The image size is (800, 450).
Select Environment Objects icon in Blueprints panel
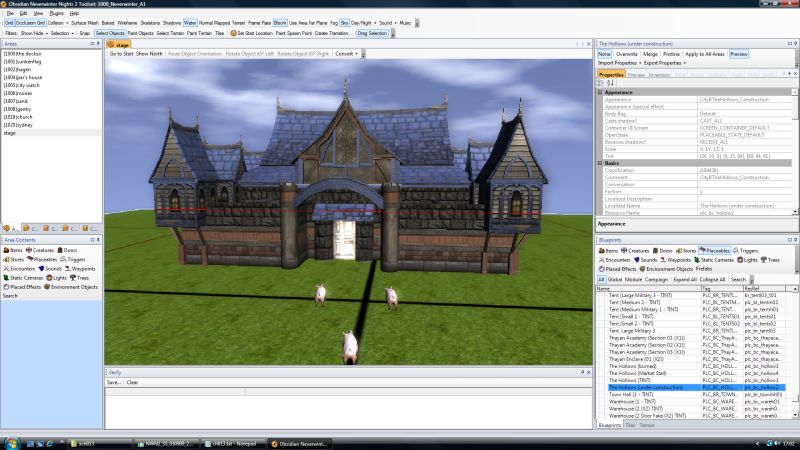(642, 269)
